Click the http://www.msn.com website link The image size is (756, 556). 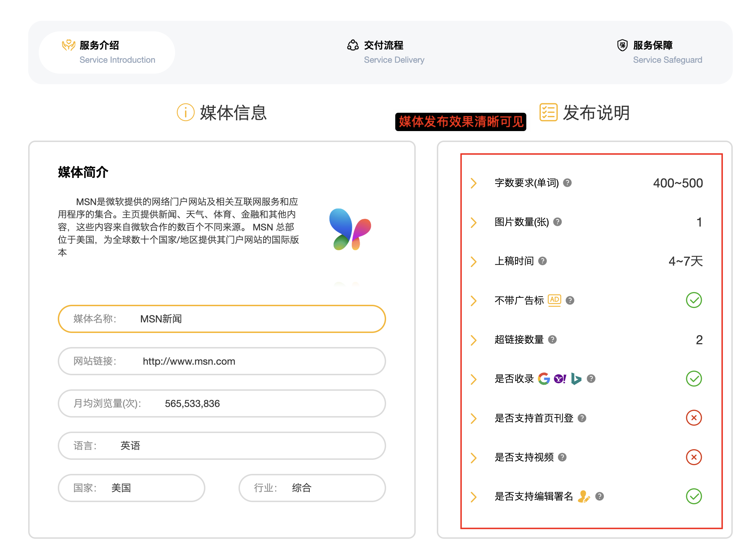(189, 362)
